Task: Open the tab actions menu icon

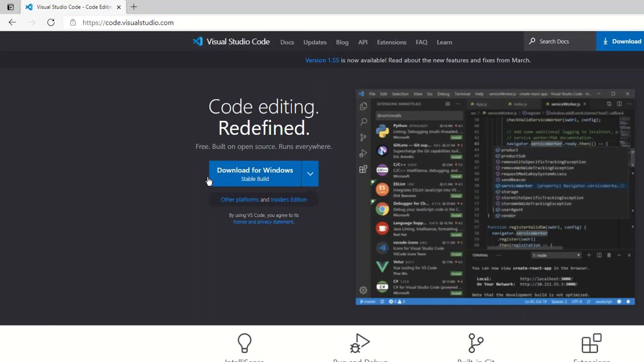Action: (11, 7)
